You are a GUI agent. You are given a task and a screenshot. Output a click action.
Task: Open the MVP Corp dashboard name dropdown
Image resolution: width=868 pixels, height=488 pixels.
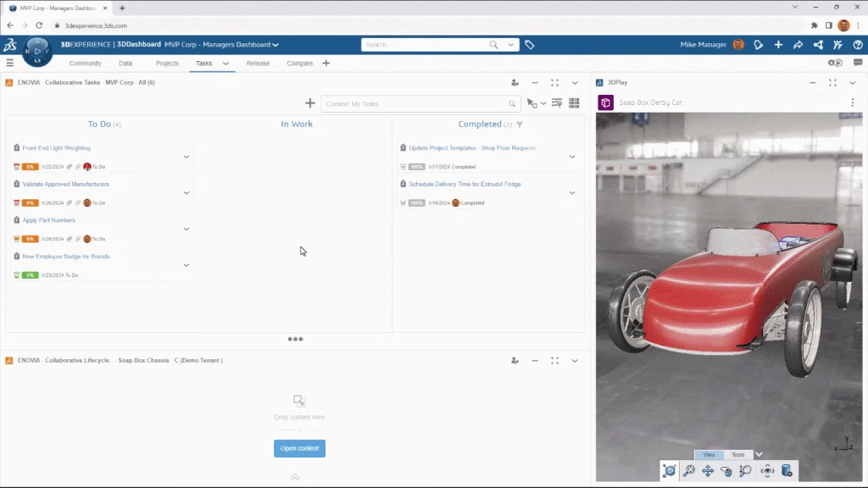point(276,45)
